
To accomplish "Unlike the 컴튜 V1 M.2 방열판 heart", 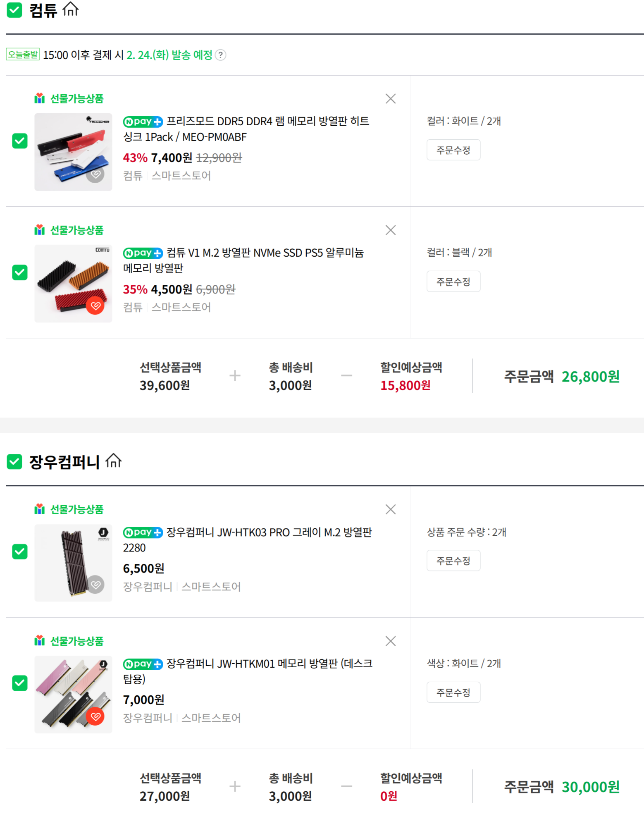I will coord(95,306).
